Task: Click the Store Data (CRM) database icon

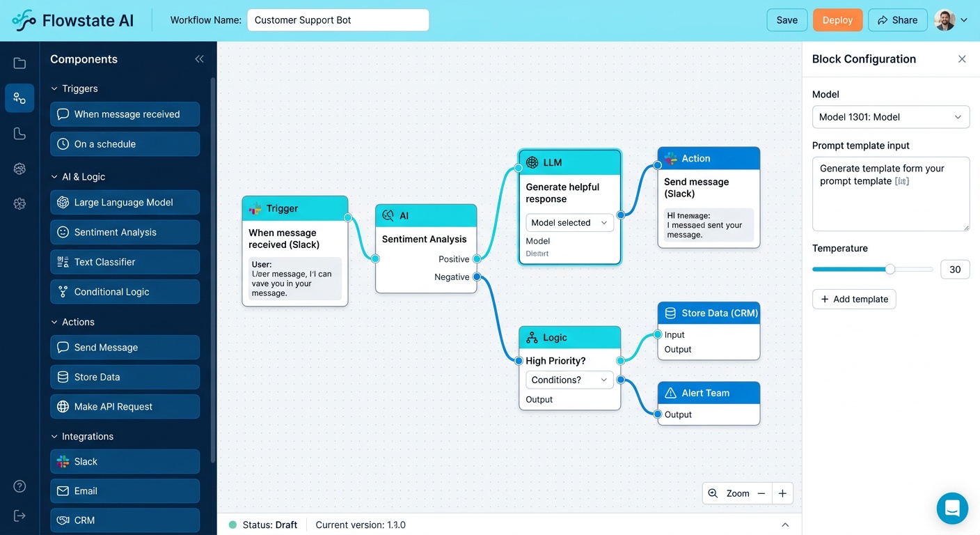Action: (670, 313)
